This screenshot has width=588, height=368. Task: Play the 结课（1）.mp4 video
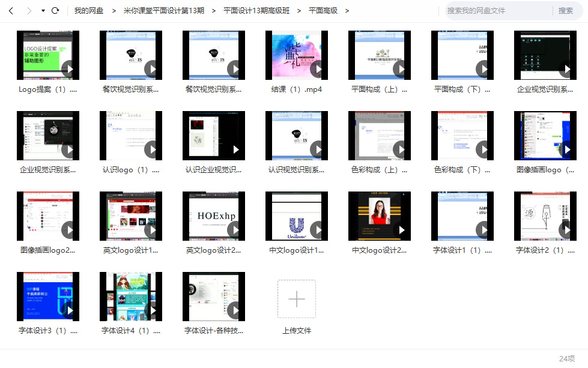(x=318, y=70)
